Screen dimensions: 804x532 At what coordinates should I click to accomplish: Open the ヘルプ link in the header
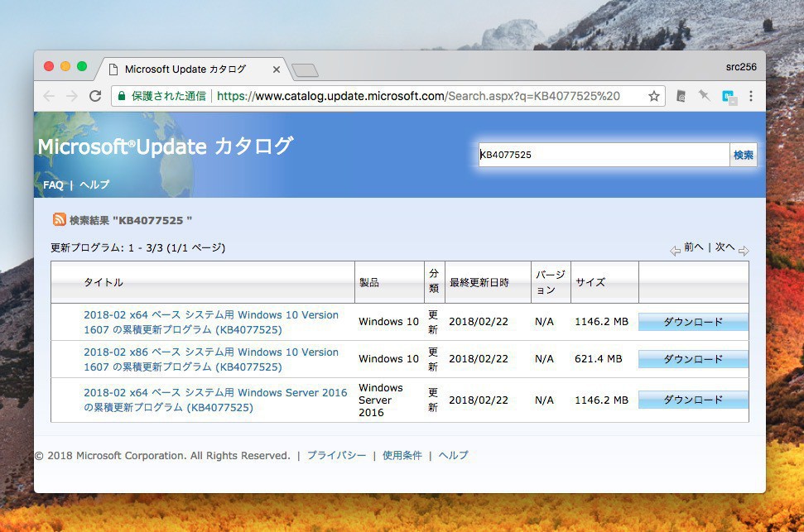(x=94, y=185)
